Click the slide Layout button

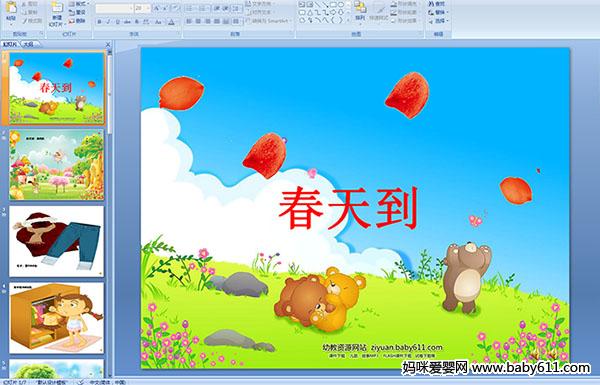point(78,4)
